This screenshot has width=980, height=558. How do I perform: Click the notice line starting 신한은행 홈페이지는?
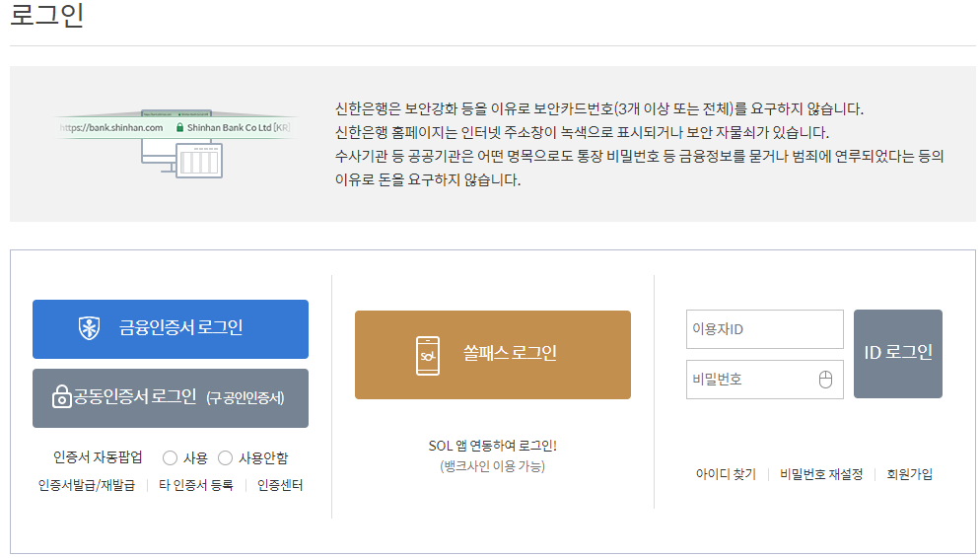[582, 132]
